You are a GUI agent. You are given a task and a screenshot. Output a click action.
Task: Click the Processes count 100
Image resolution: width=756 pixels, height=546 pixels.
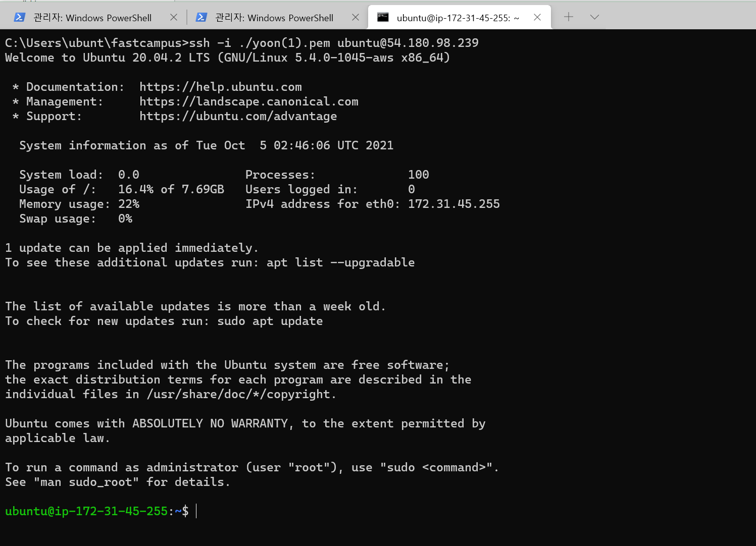419,175
